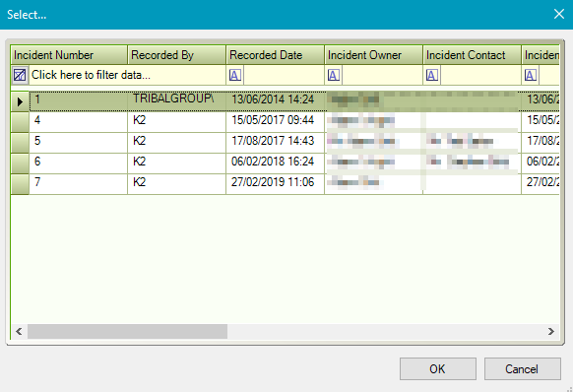Click the filter builder icon in filter row

20,75
